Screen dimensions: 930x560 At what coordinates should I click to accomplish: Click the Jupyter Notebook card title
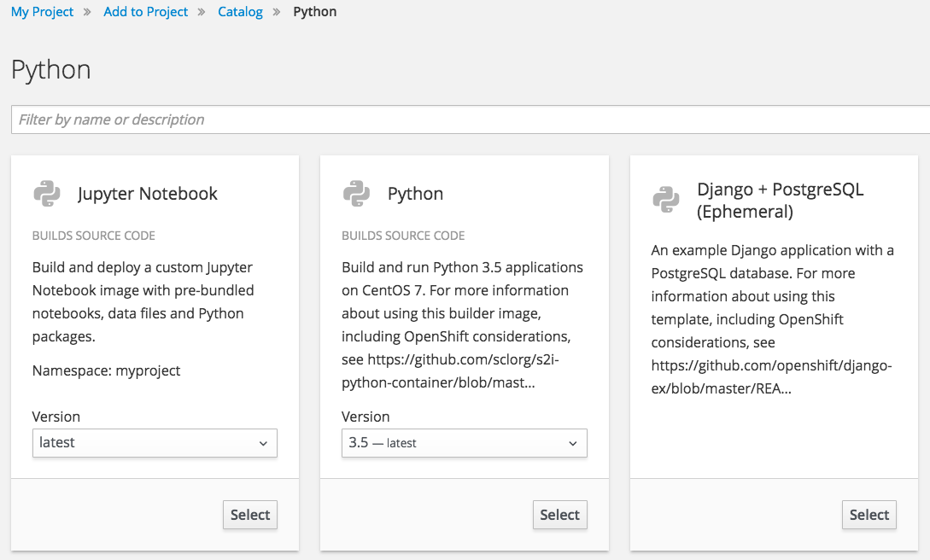point(148,194)
